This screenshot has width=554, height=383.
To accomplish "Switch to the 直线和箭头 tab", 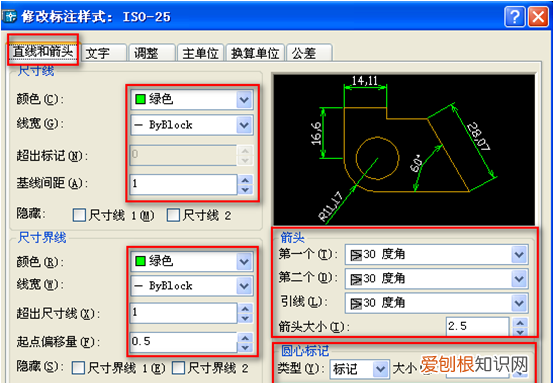I will point(43,52).
